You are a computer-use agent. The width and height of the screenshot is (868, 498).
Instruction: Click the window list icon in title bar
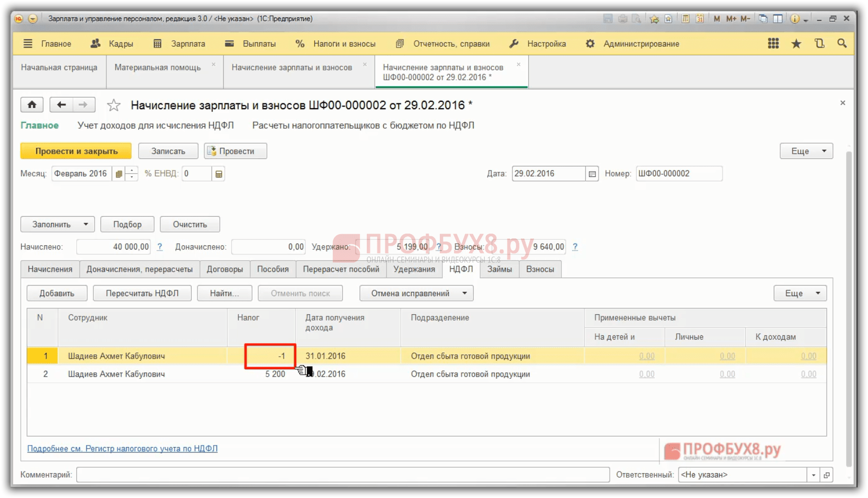click(x=763, y=19)
